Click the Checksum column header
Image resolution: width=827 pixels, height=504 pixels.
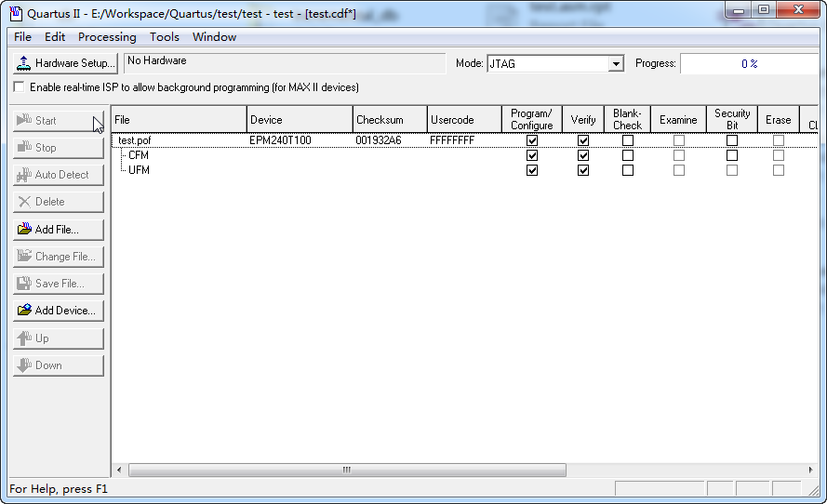[x=390, y=120]
